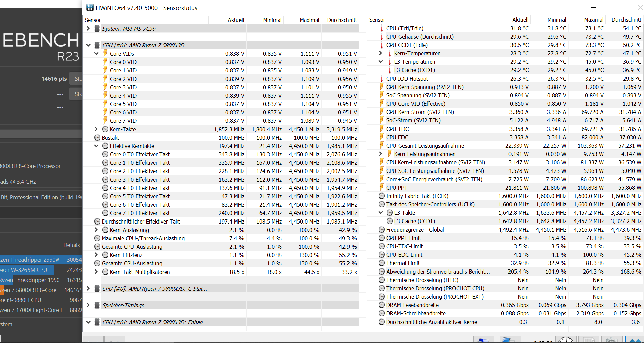Select the Xeon W-3265M CPU ranking row
Screen dimensions: 644x343
pos(41,270)
